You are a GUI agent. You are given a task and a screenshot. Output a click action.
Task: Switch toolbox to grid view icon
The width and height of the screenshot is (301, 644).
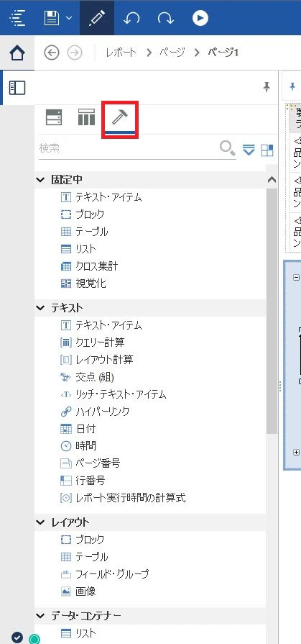[x=267, y=150]
